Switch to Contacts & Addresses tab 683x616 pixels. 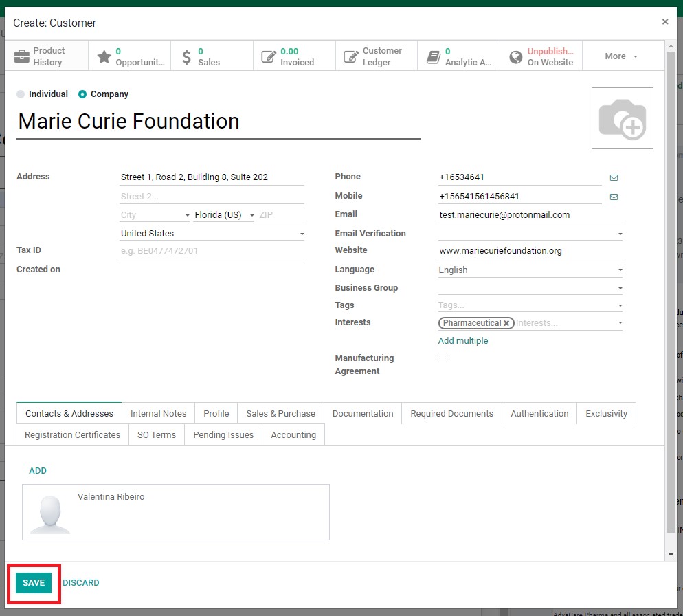pos(69,413)
